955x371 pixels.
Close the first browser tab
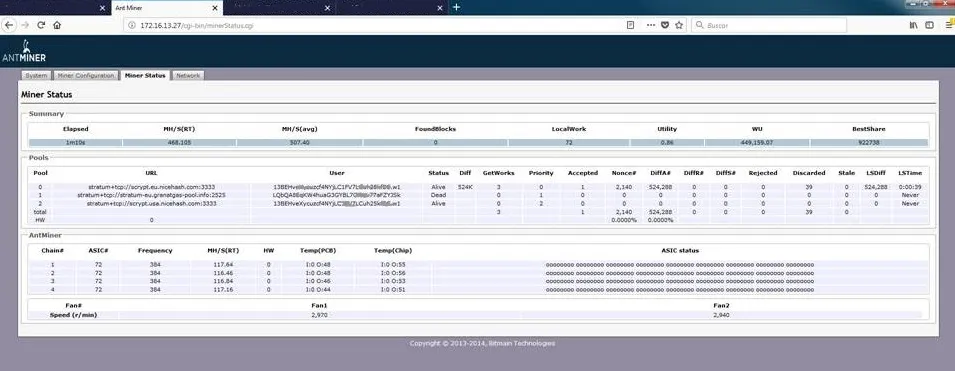point(102,8)
